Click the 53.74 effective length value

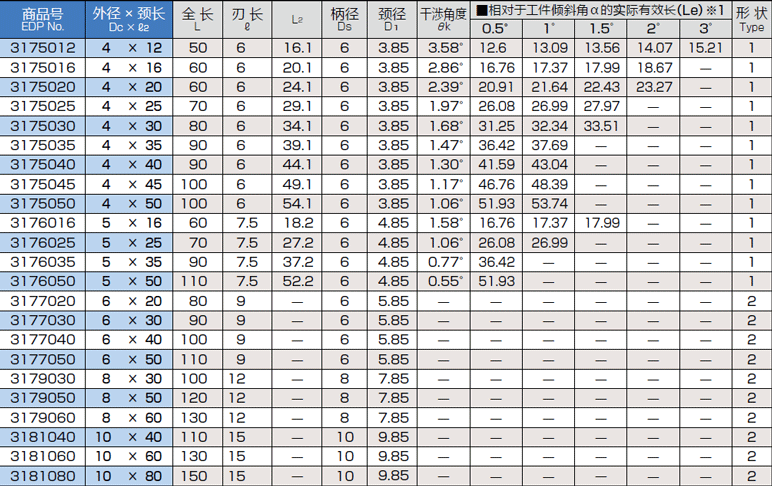549,203
